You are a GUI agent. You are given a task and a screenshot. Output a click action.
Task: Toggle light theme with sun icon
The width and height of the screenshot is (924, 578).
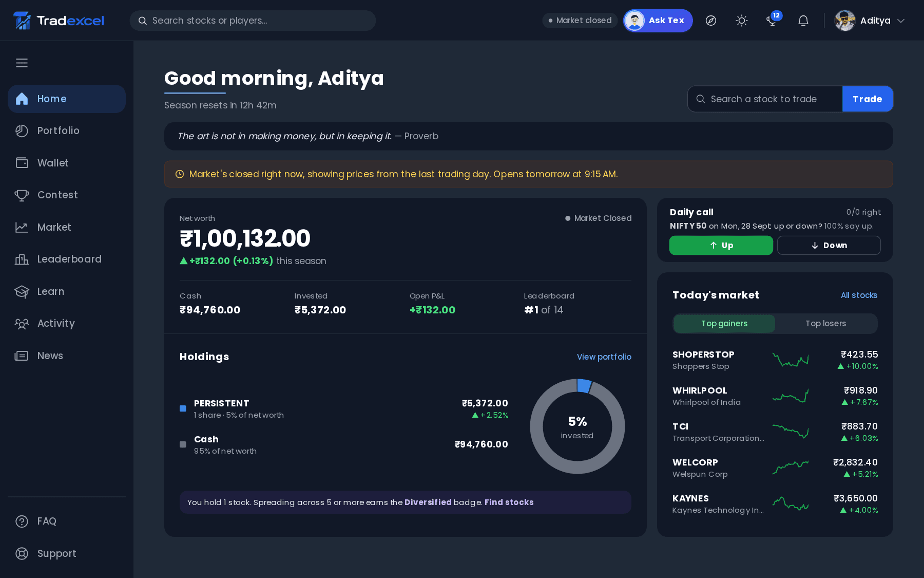coord(742,21)
